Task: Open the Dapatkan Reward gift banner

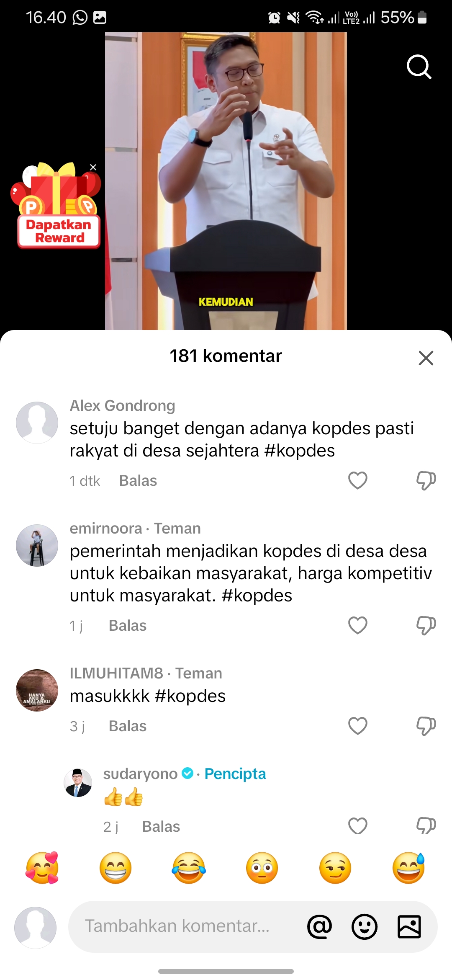Action: coord(56,205)
